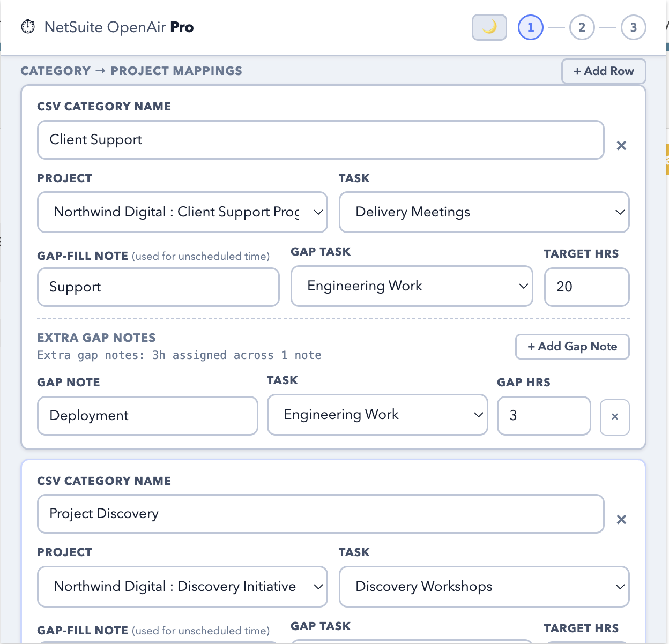Toggle dark mode with the moon button

click(489, 27)
